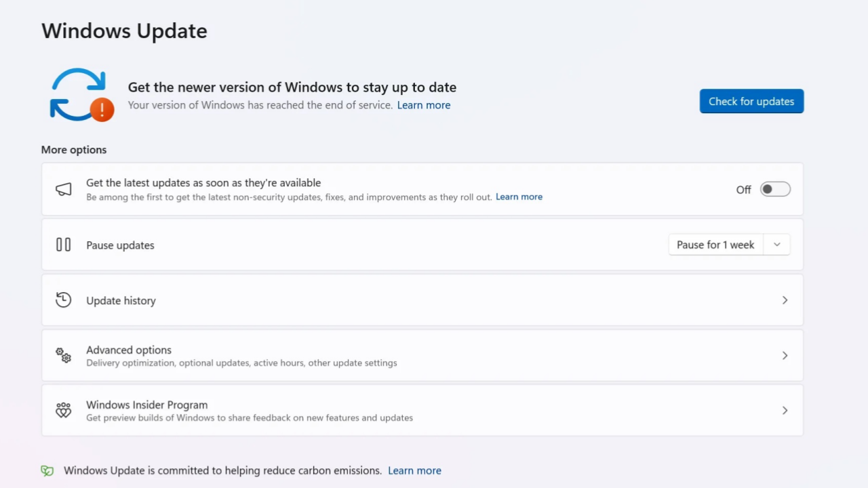This screenshot has width=868, height=488.
Task: Click the More options section label
Action: pos(74,150)
